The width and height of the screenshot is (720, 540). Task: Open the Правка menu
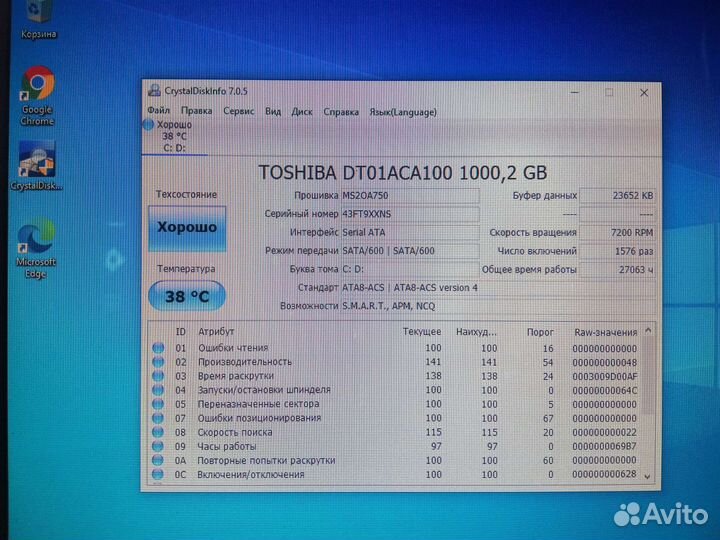[x=197, y=111]
